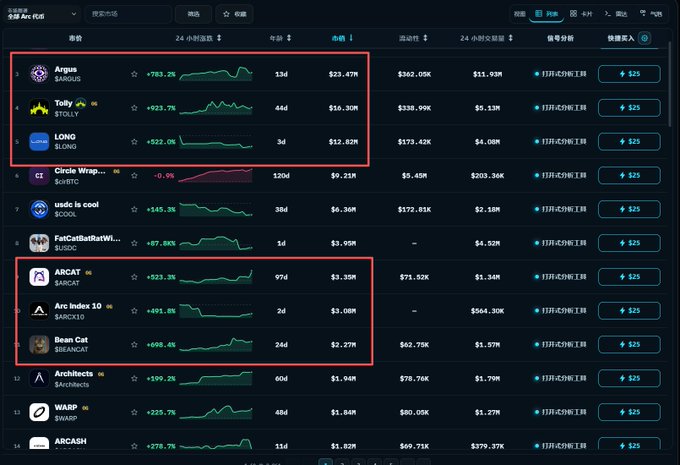Click the Architects token logo

point(39,378)
